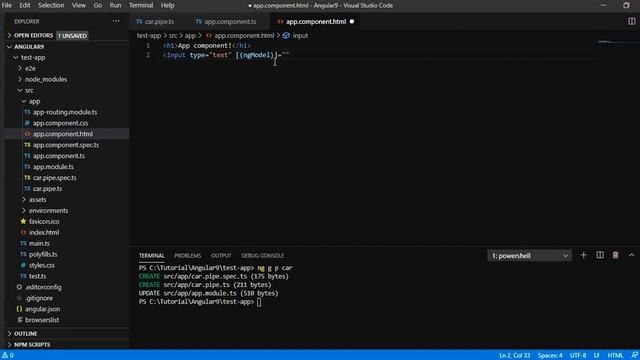Open car.pipe.ts in file tree
Screen dimensions: 640x360
click(47, 189)
